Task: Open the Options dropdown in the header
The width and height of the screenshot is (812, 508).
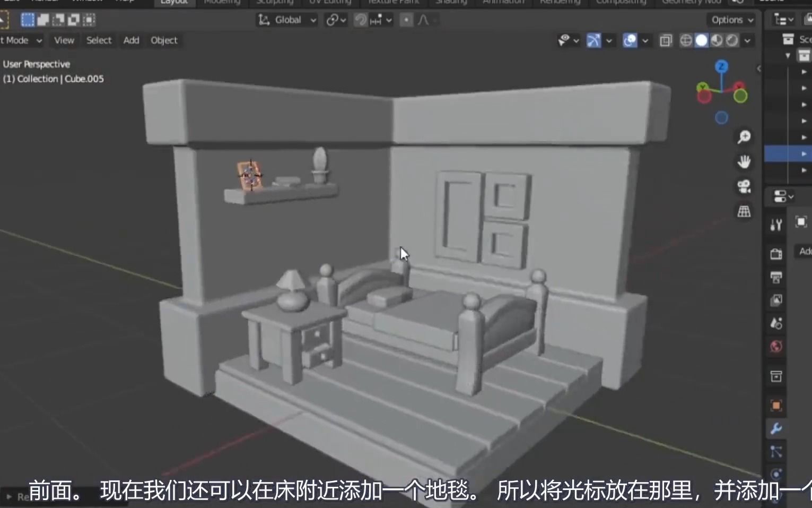Action: pyautogui.click(x=730, y=20)
